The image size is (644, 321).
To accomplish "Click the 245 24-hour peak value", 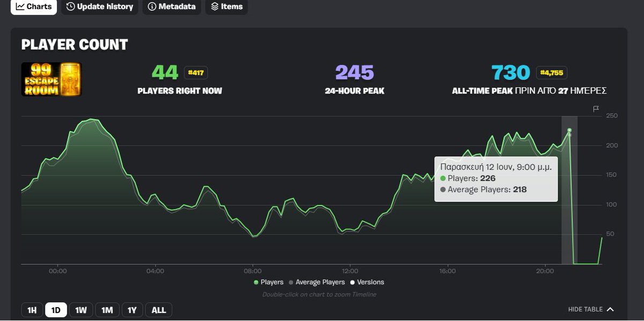I will click(x=354, y=72).
